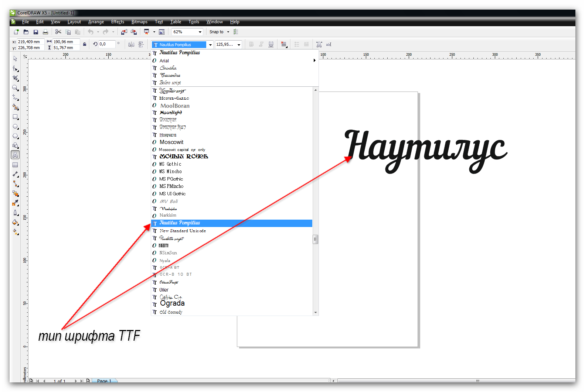Viewport: 585px width, 392px height.
Task: Select the Color eyedropper tool
Action: tap(15, 203)
